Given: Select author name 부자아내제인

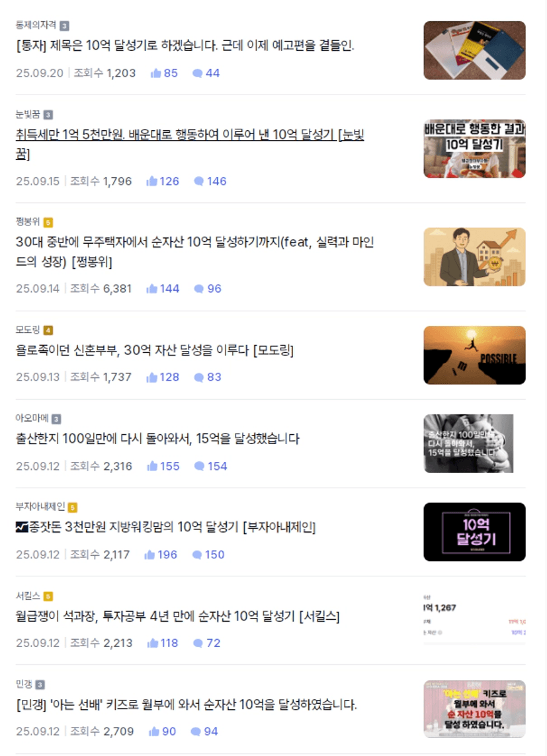Looking at the screenshot, I should tap(40, 507).
